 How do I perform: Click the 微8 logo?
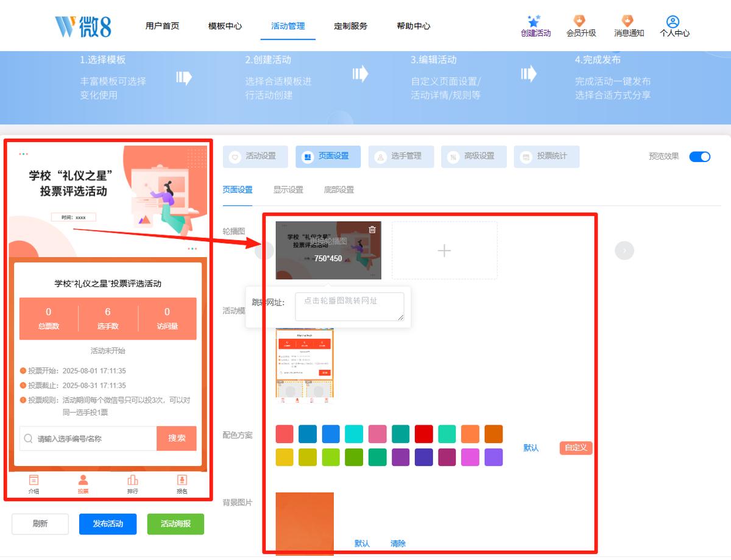83,26
